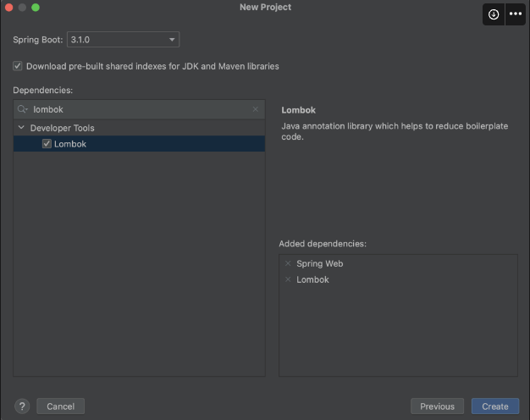Remove Spring Web from added dependencies

(x=288, y=263)
